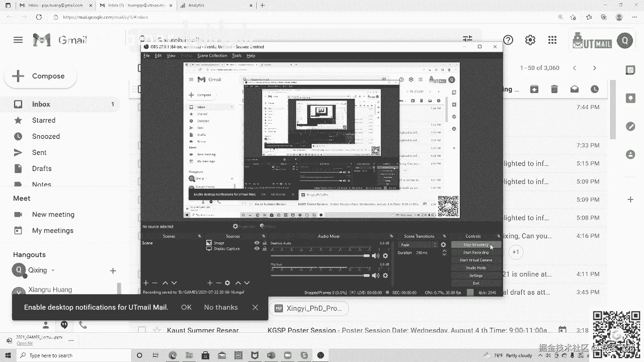This screenshot has width=644, height=362.
Task: Open the Xingyi_PhD_Pro PDF attachment chip
Action: tap(309, 308)
